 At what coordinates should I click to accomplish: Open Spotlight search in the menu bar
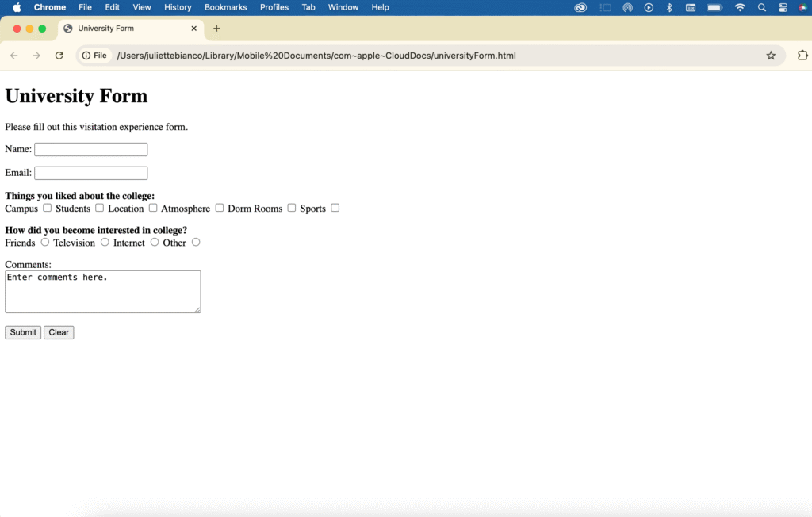[x=762, y=7]
